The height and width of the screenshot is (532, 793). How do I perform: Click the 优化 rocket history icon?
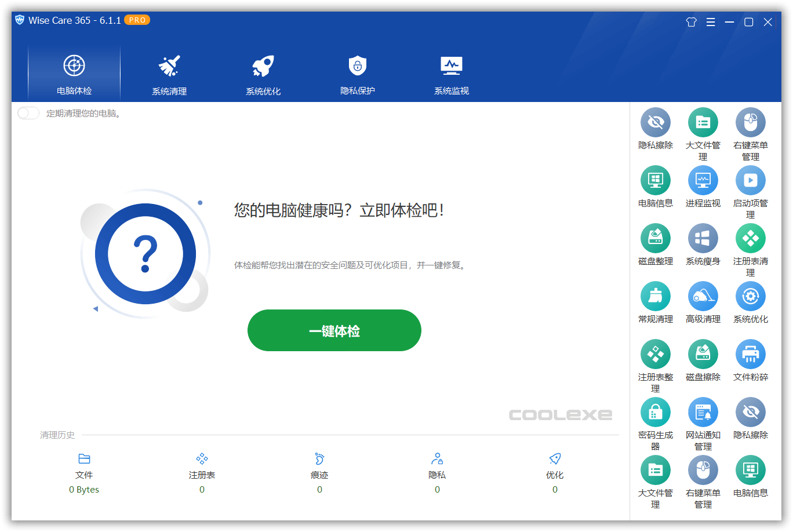555,459
